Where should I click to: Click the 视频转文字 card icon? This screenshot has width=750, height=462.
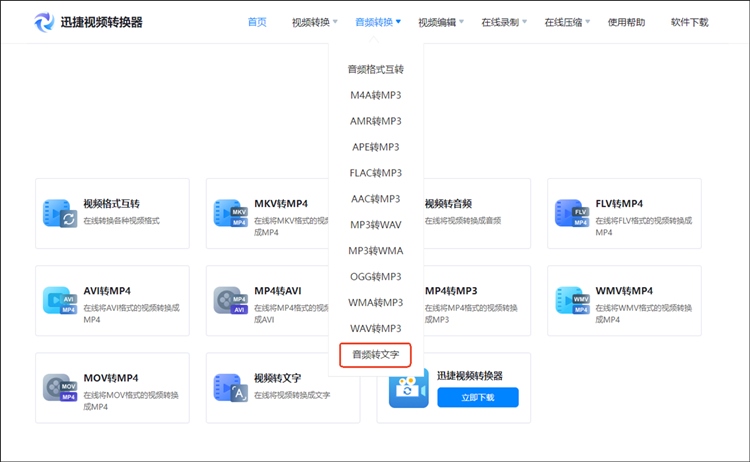click(231, 387)
